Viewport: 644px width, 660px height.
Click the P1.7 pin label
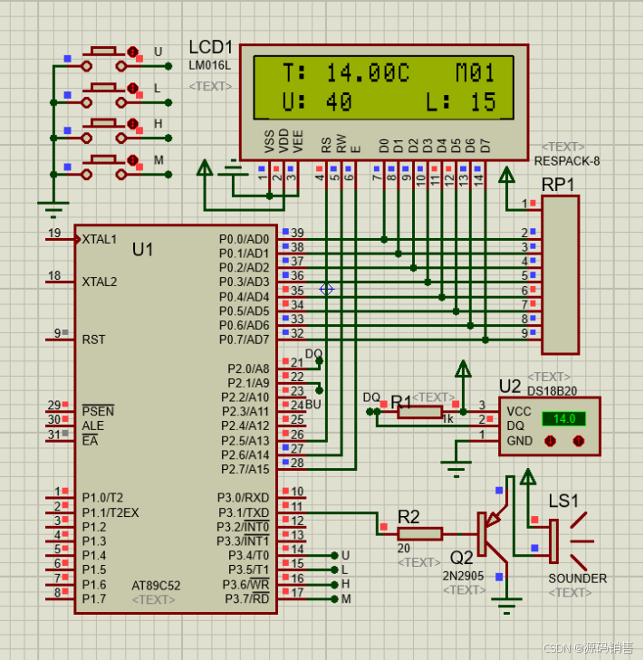click(x=94, y=599)
